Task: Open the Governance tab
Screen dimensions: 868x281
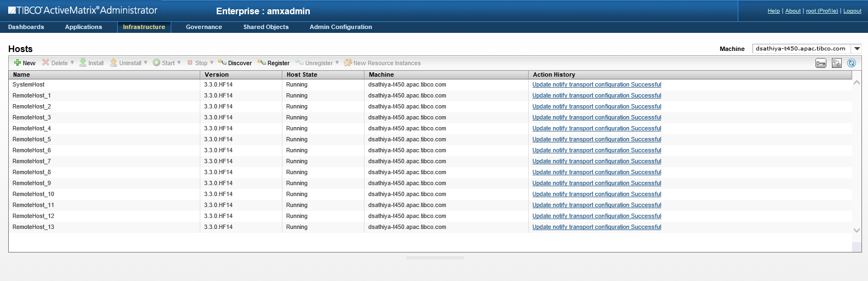Action: [204, 27]
